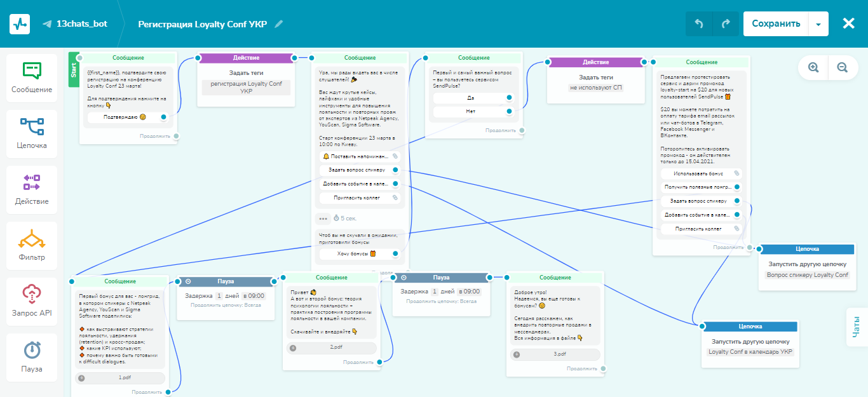Click the Чтоб вы не скучали в ожидании text

pyautogui.click(x=358, y=238)
